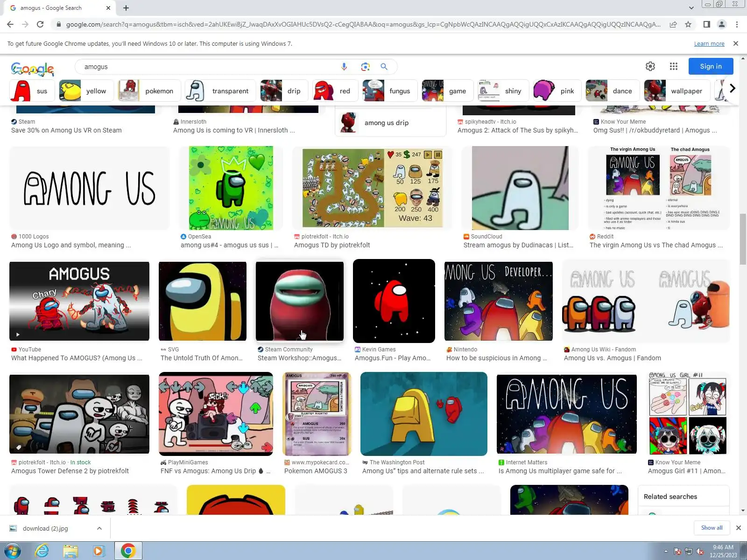Click the page vertical scrollbar thumb
The image size is (747, 560).
(742, 239)
